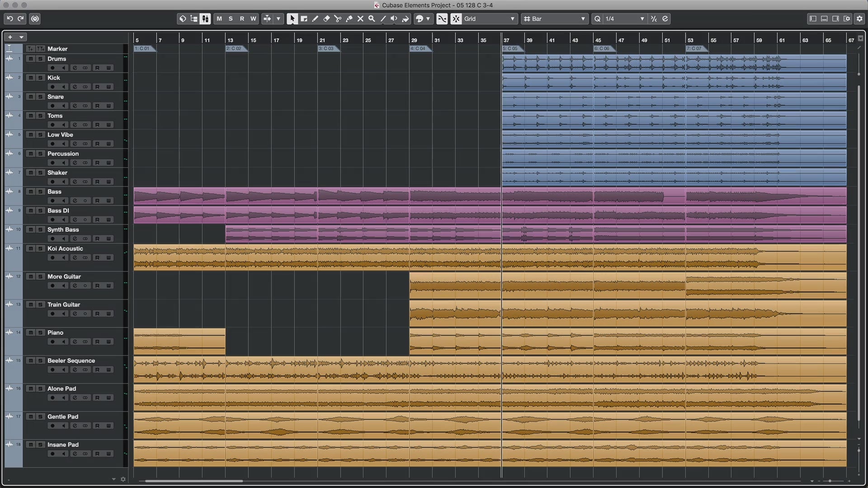
Task: Select the Glue tool
Action: (x=349, y=19)
